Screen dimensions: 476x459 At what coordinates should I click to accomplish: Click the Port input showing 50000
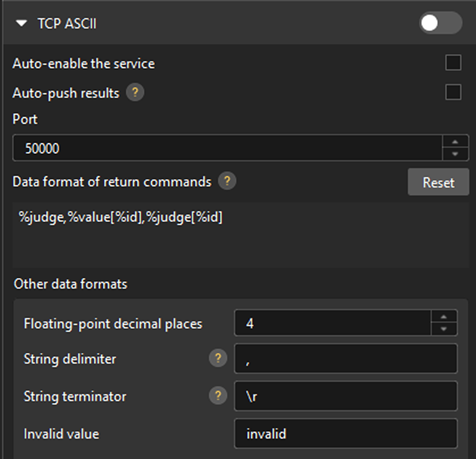[221, 148]
